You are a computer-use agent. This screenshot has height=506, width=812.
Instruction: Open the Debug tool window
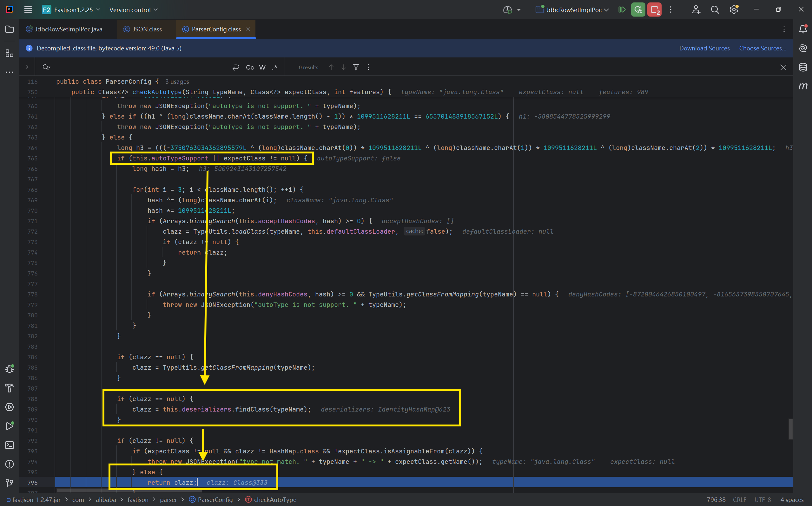(x=10, y=369)
